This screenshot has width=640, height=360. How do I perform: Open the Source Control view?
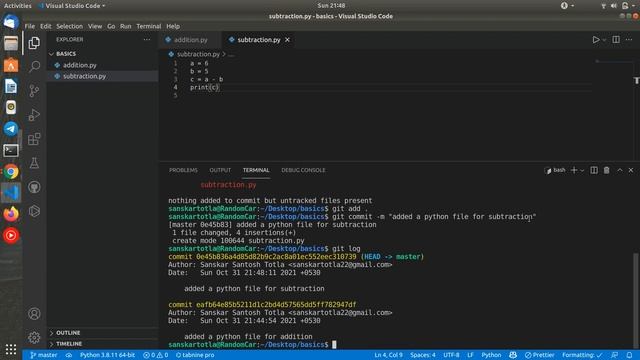[x=34, y=91]
